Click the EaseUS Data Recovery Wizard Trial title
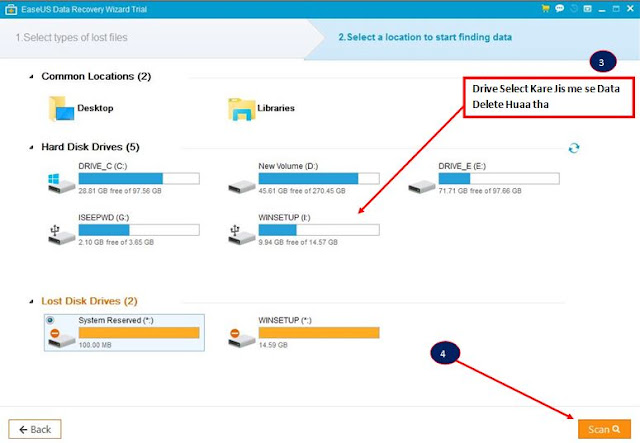The image size is (640, 443). [84, 9]
